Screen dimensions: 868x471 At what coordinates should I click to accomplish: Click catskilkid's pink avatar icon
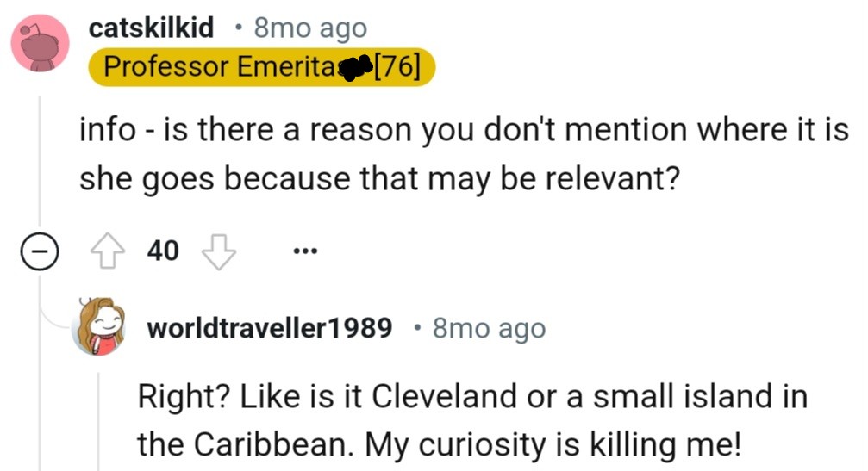[40, 43]
